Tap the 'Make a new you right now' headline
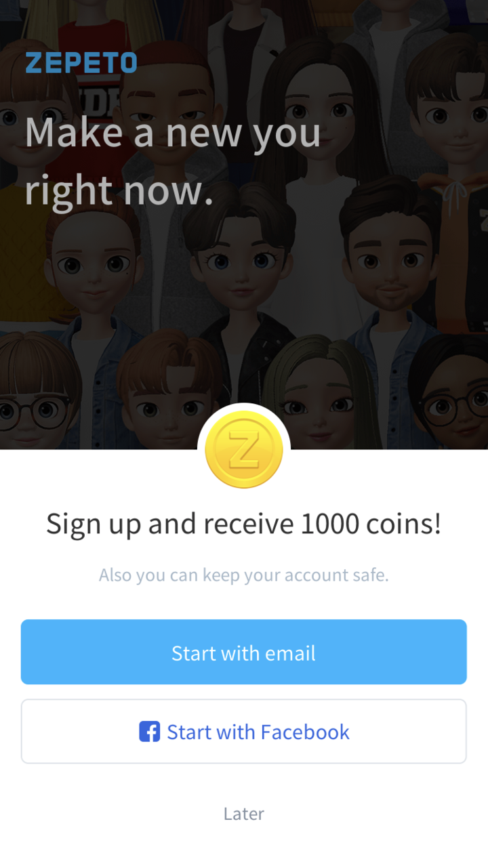The image size is (488, 868). (x=173, y=161)
